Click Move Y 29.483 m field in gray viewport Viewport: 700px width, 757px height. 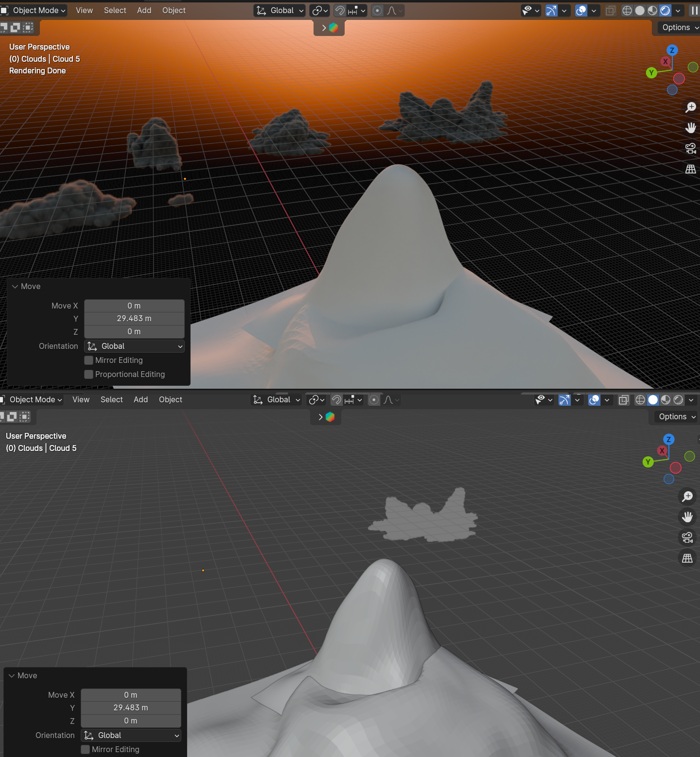coord(131,708)
